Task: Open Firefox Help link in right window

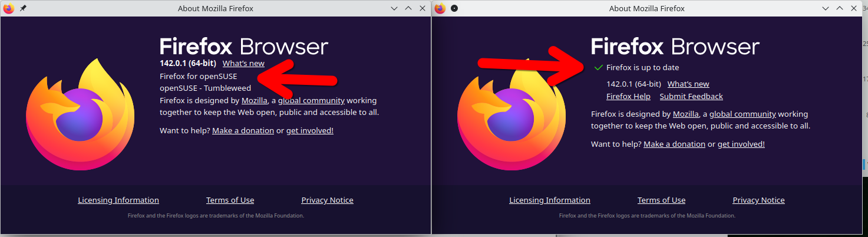Action: click(x=628, y=96)
